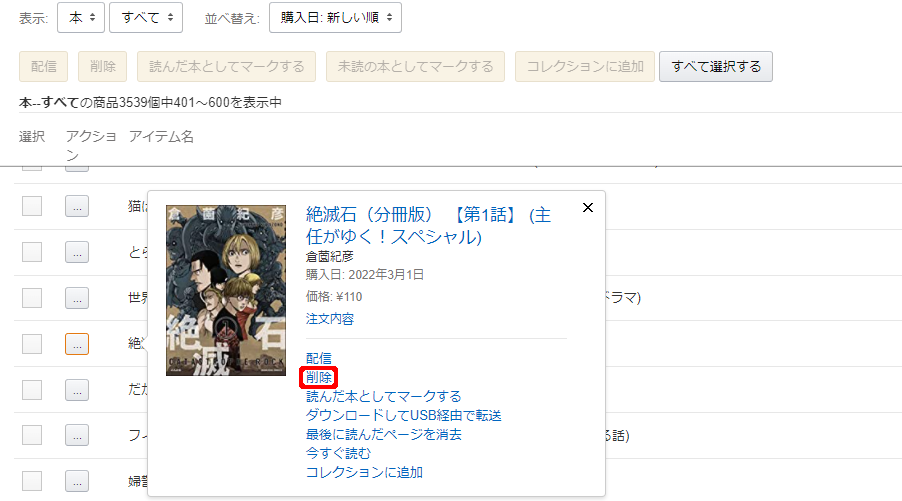Open the すべて filter dropdown
Screen dimensions: 902x501
point(146,18)
